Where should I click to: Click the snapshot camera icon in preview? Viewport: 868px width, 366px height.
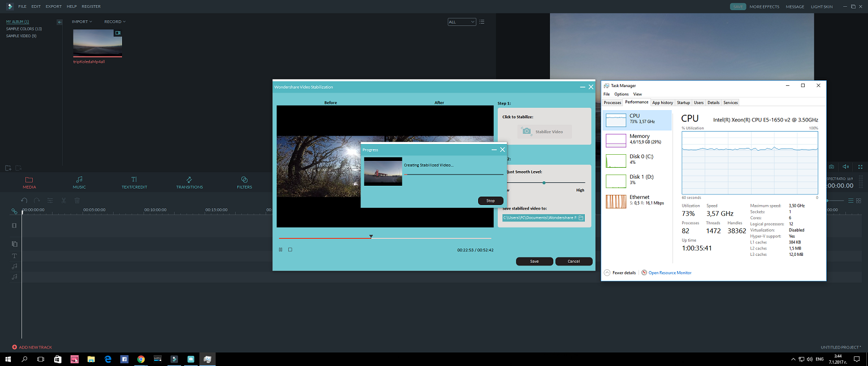click(x=831, y=167)
